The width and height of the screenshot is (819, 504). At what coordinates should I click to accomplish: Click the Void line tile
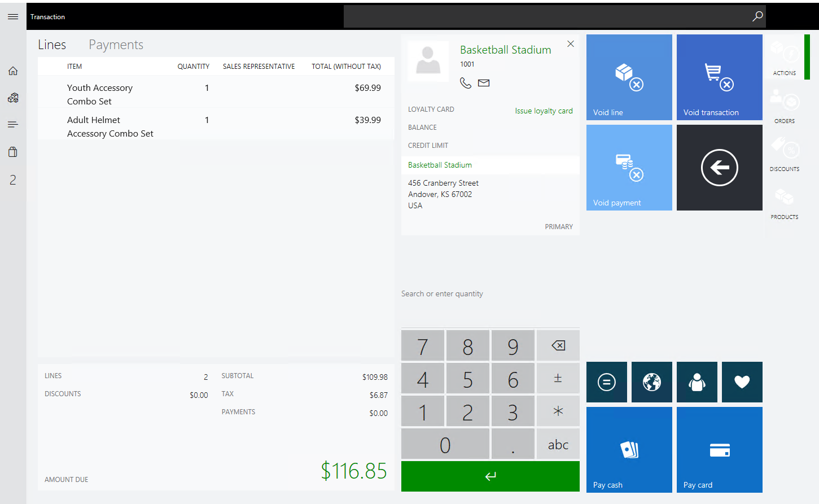pos(629,77)
